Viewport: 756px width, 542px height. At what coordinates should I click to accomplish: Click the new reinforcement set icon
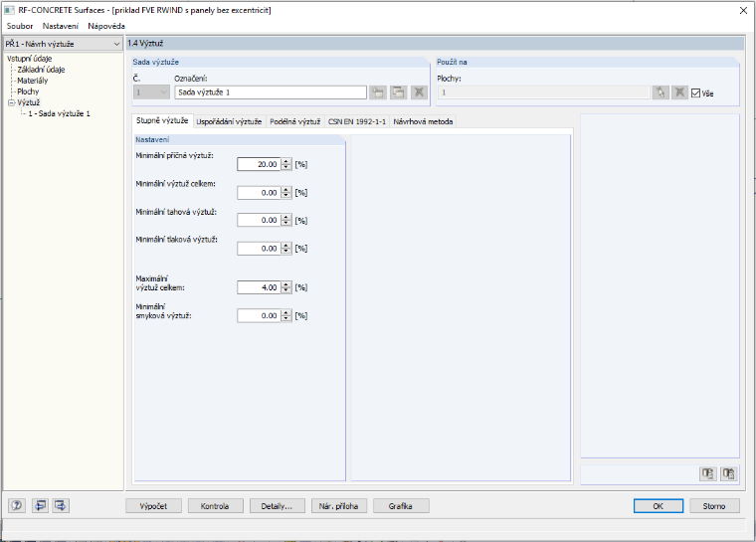pos(378,92)
